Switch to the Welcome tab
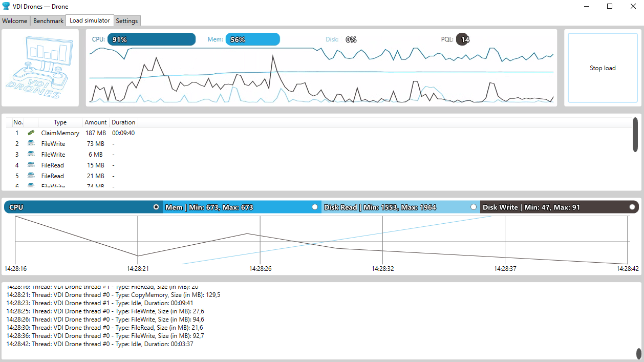This screenshot has width=644, height=362. 15,21
